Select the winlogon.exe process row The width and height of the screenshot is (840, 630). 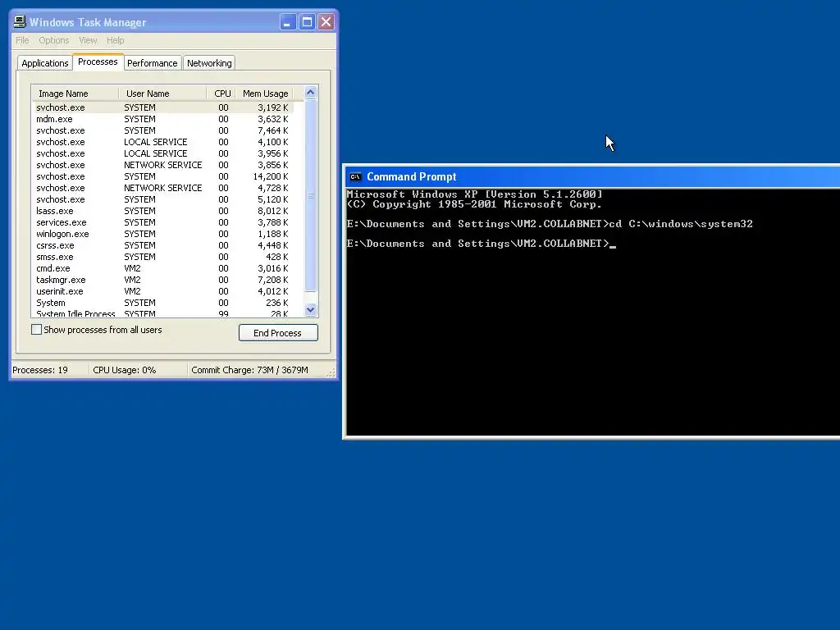pos(163,234)
